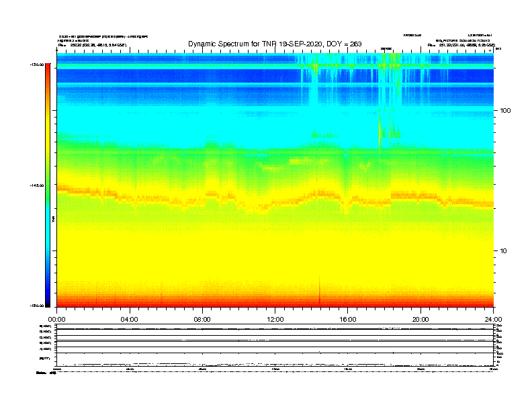The width and height of the screenshot is (532, 411).
Task: Click the -160.00 colorbar label
Action: tap(36, 306)
